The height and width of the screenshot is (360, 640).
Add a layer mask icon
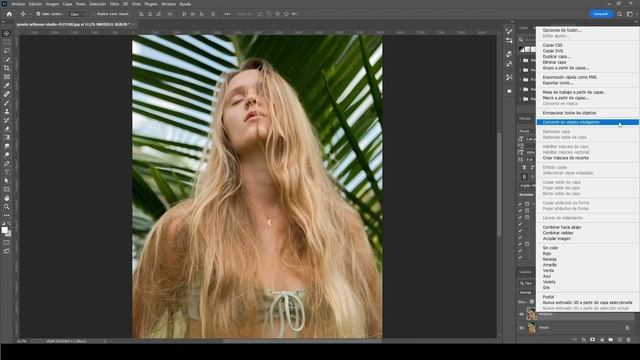pos(593,340)
